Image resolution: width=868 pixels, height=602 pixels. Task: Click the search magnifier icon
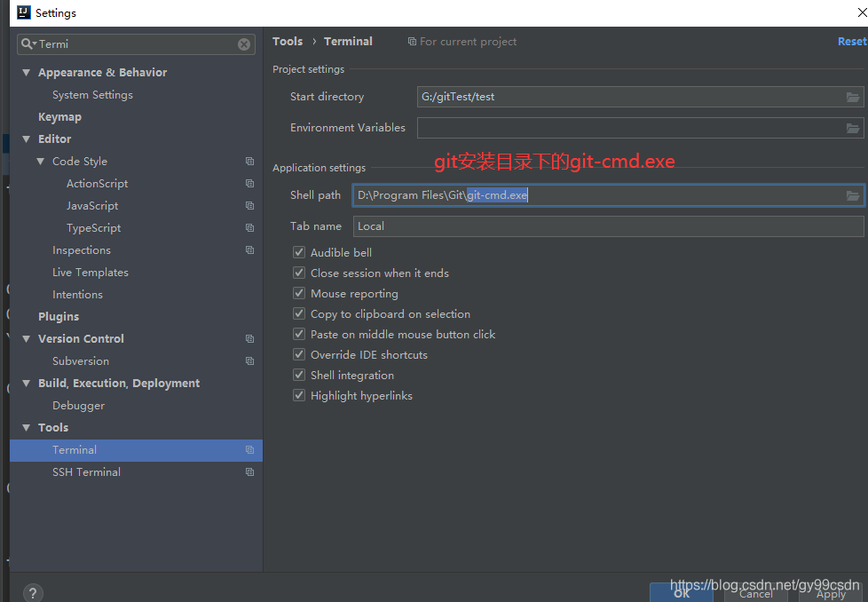(x=28, y=44)
